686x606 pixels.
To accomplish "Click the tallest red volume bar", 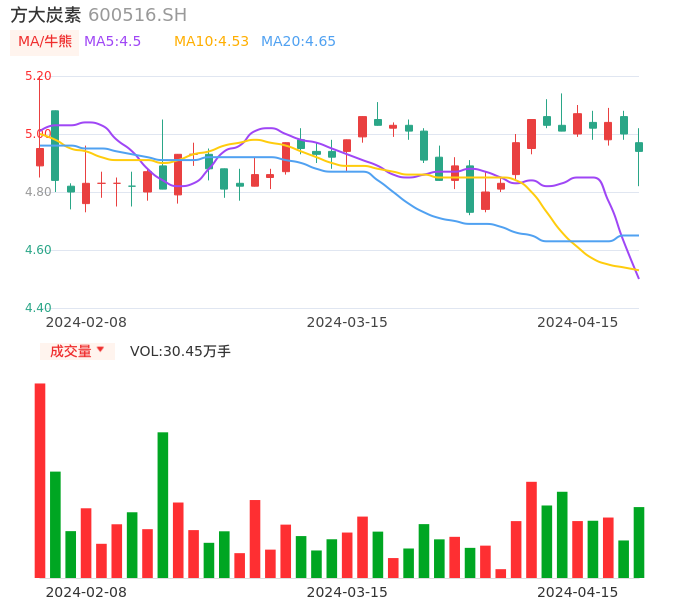I will [x=40, y=480].
